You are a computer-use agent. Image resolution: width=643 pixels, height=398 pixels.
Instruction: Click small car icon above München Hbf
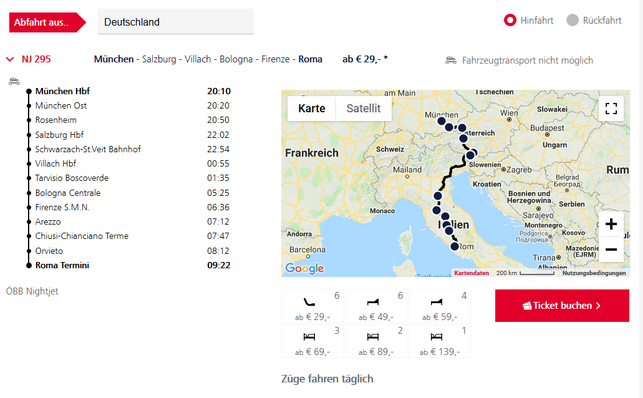pos(14,81)
